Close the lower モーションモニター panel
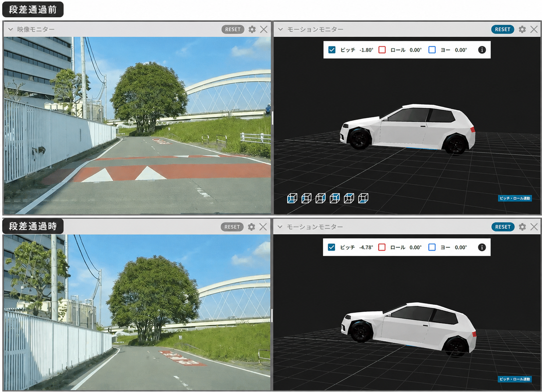The height and width of the screenshot is (392, 542). pos(534,227)
